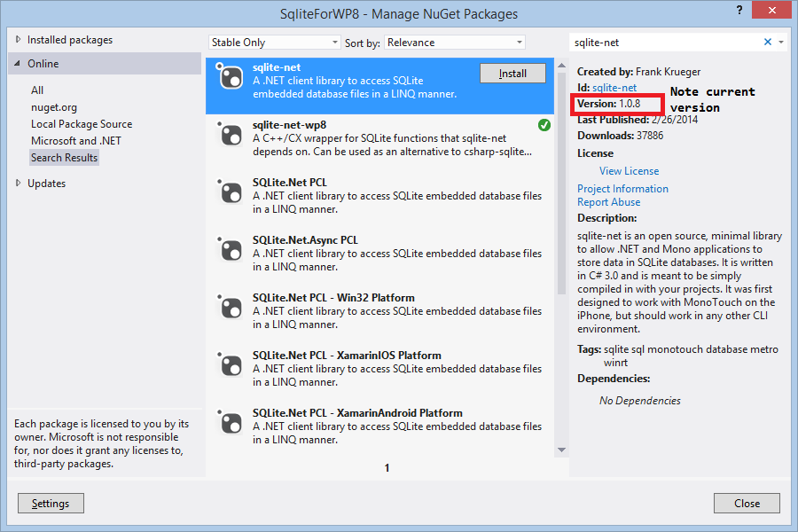Open the help question mark
The image size is (798, 532).
click(x=739, y=10)
